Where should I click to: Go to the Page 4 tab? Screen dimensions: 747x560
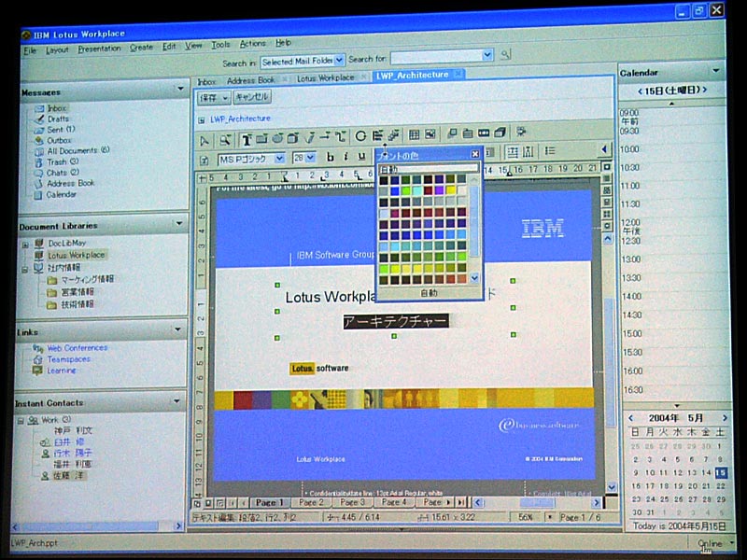pyautogui.click(x=394, y=502)
